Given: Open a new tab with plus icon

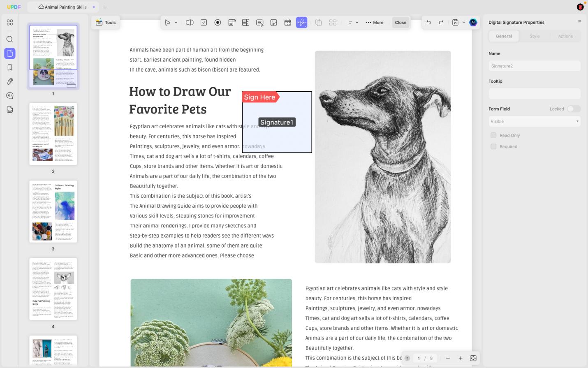Looking at the screenshot, I should pyautogui.click(x=105, y=7).
